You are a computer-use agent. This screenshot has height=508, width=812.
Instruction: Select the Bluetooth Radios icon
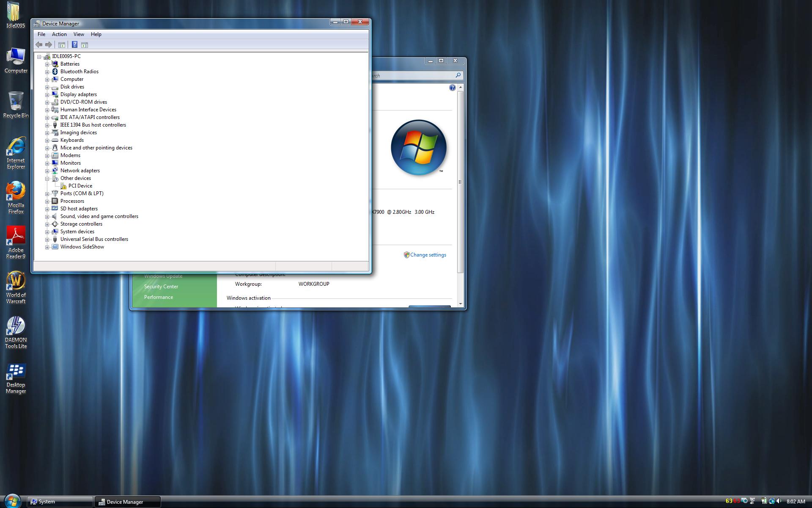pos(55,72)
